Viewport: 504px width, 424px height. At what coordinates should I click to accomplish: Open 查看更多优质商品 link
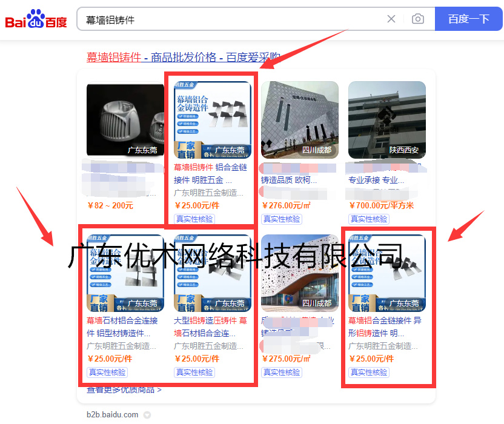124,390
